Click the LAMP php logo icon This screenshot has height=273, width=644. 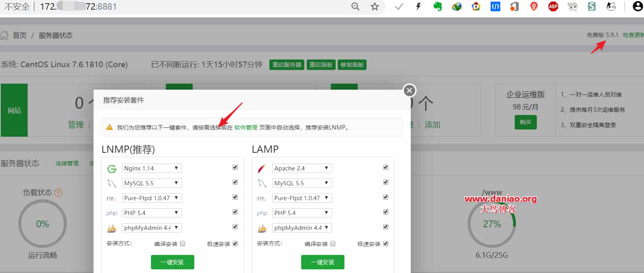pos(262,213)
